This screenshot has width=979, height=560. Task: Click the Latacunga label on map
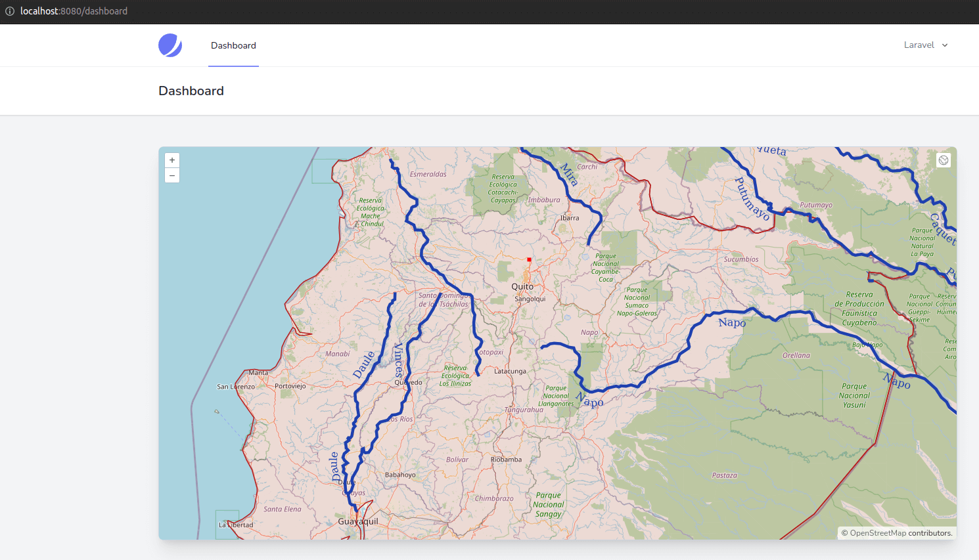510,371
